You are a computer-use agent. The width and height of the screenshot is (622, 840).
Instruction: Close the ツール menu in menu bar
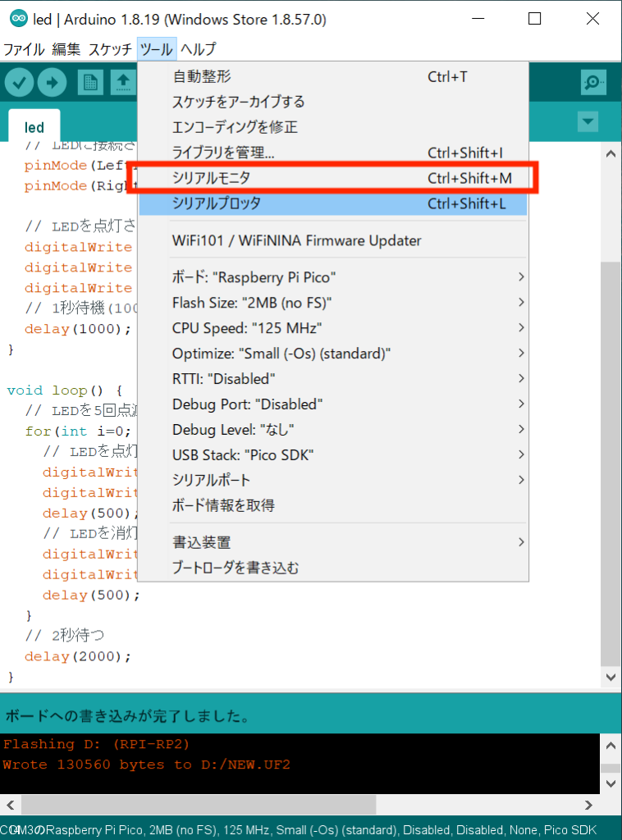point(157,49)
